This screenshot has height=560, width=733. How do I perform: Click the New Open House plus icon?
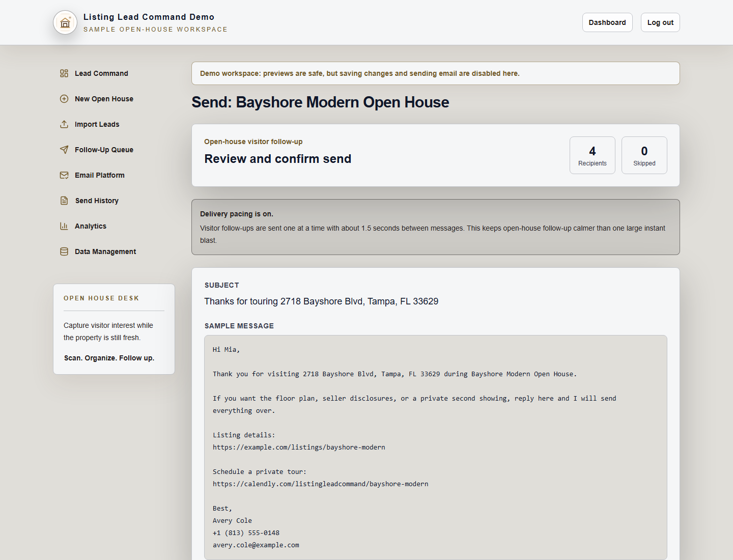click(x=64, y=99)
